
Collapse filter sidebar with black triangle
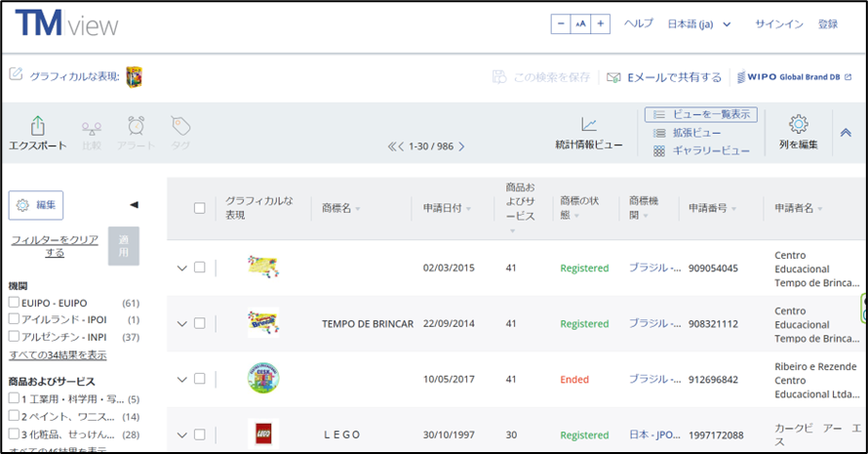click(x=134, y=205)
